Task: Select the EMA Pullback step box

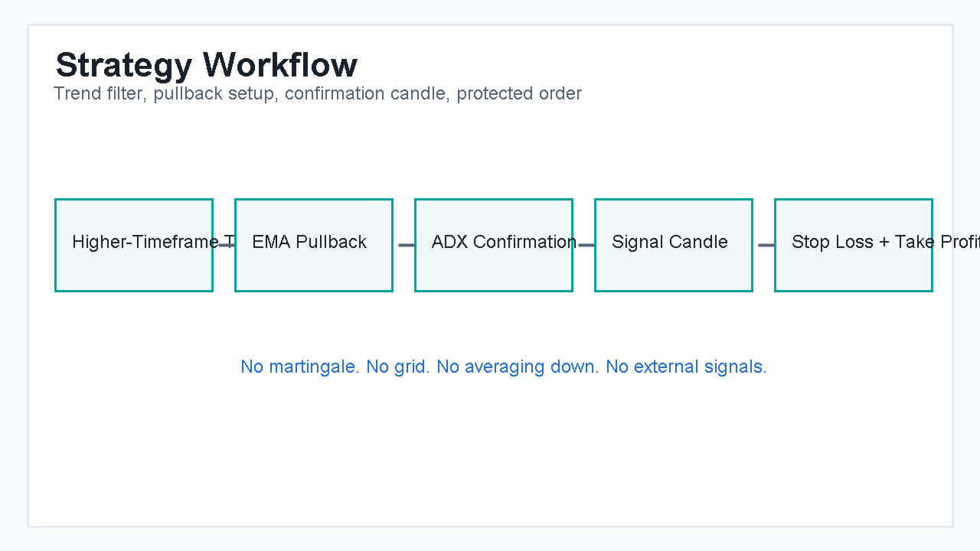Action: [x=314, y=245]
